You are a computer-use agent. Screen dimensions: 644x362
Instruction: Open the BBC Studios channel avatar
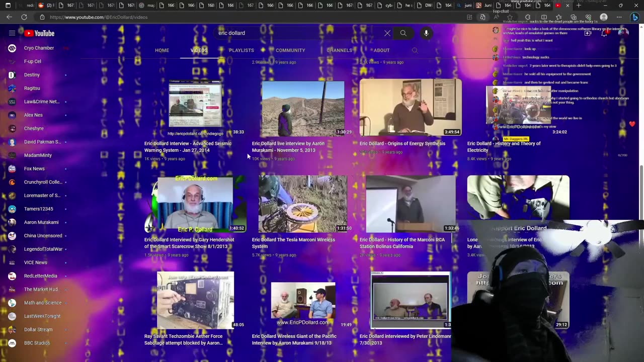(x=12, y=343)
